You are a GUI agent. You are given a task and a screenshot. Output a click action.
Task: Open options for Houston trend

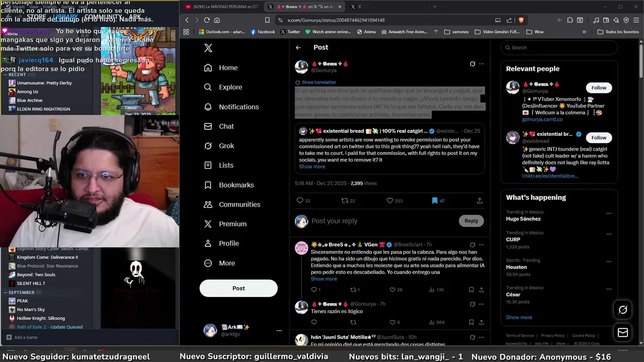point(609,261)
